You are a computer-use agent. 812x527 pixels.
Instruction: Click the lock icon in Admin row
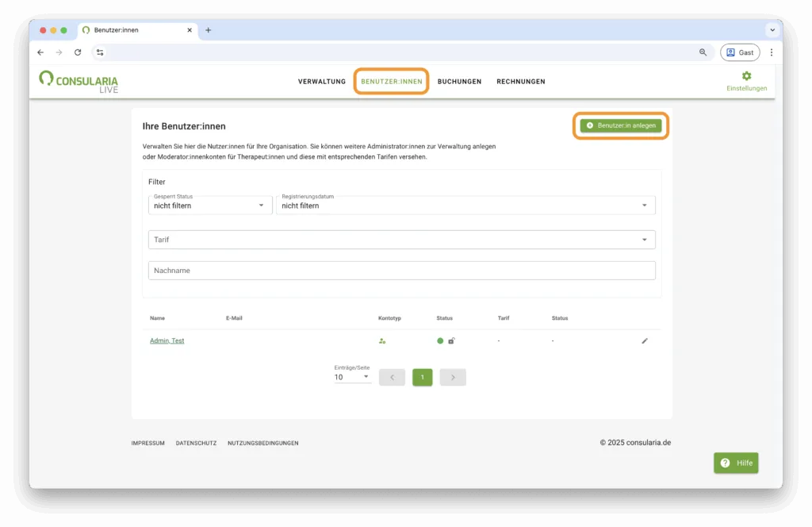[451, 340]
